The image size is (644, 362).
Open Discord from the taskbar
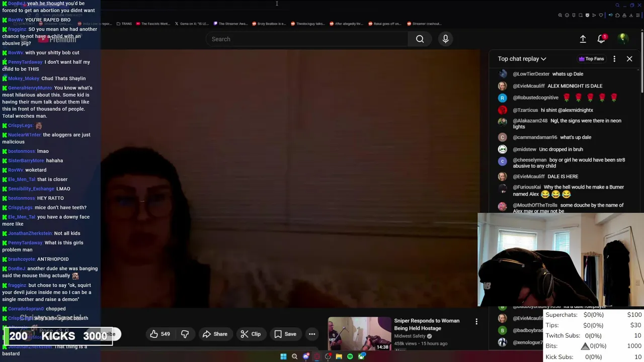coord(306,356)
